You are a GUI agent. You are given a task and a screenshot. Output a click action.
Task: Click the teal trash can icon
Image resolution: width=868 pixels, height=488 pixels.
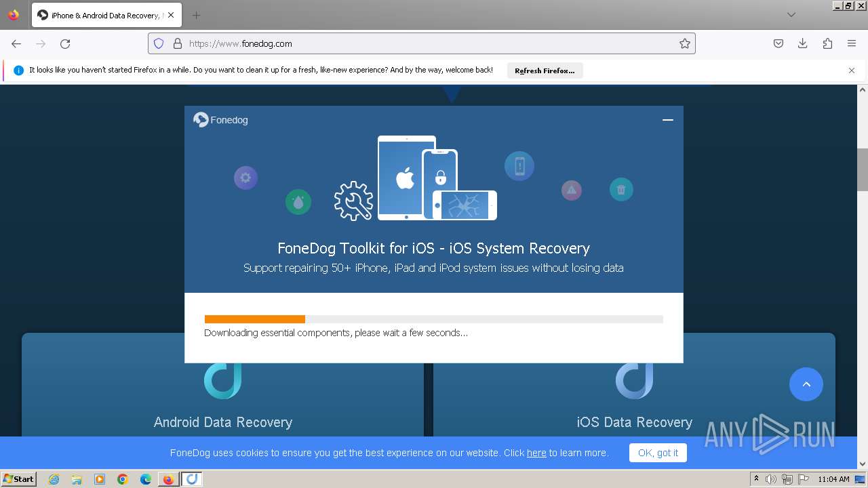pyautogui.click(x=621, y=190)
